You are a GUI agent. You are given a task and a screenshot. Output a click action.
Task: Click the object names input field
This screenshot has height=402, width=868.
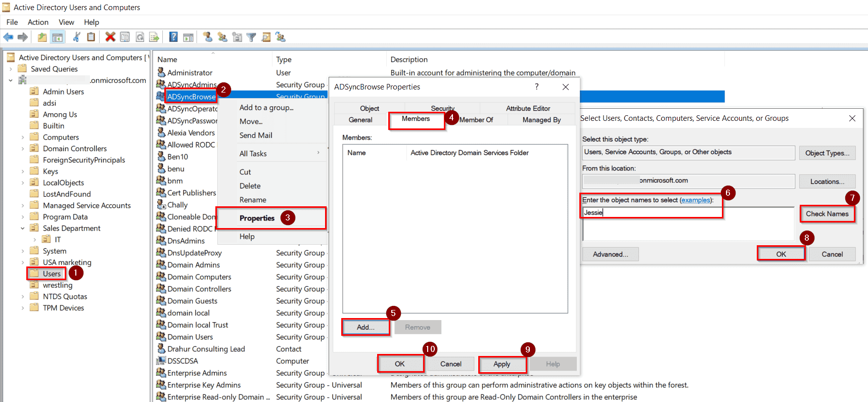pyautogui.click(x=689, y=223)
